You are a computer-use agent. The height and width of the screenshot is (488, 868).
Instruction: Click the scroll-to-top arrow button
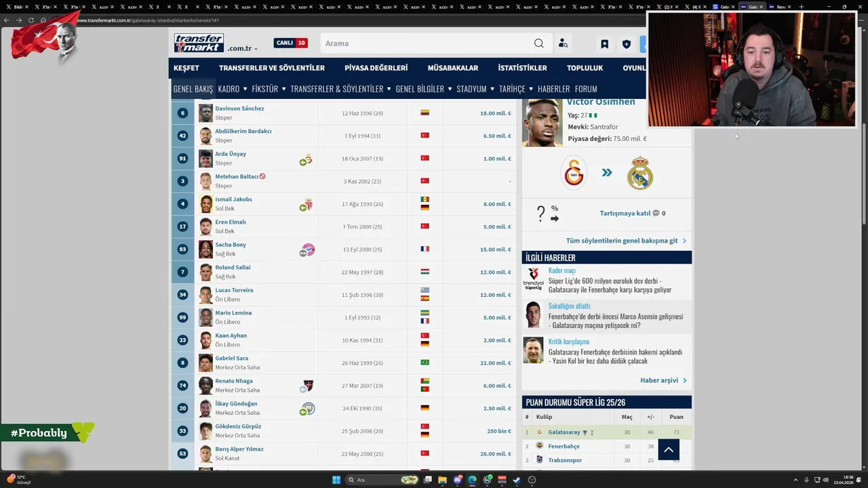tap(669, 449)
